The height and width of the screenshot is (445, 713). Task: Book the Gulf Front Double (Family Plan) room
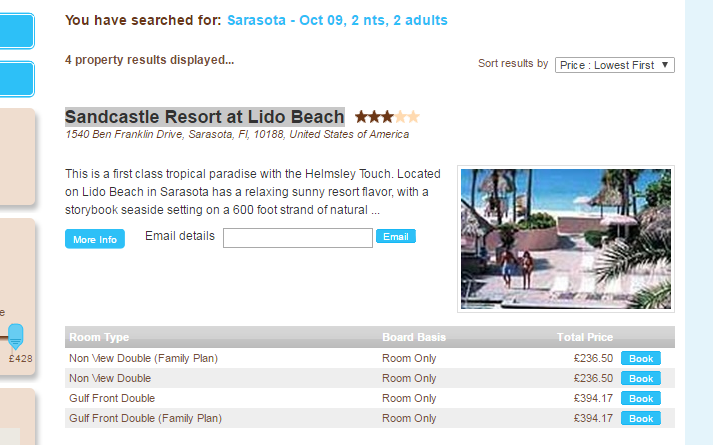coord(641,418)
